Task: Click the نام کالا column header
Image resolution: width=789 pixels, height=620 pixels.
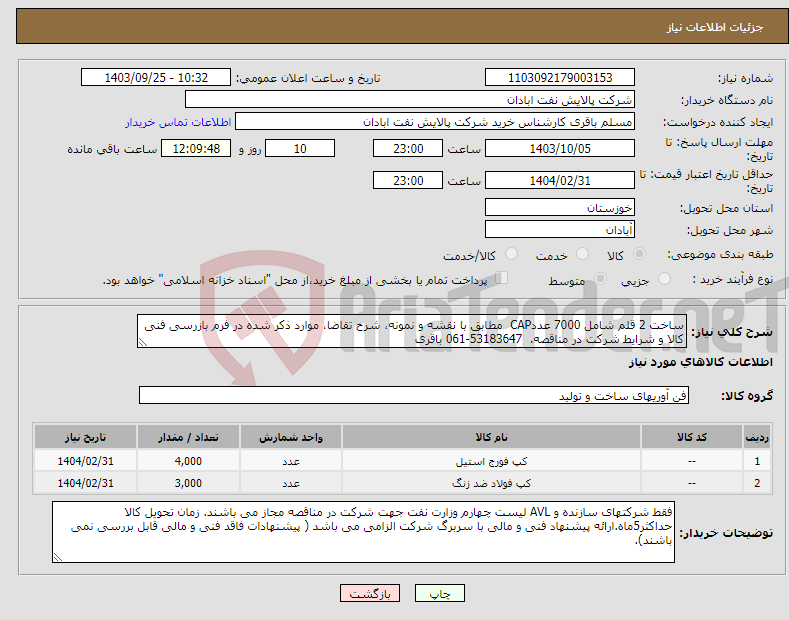Action: point(491,437)
